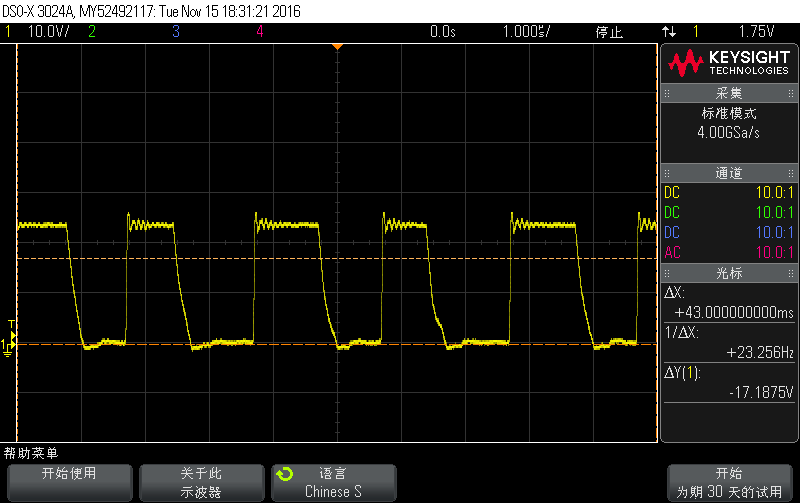This screenshot has height=503, width=800.
Task: Click the 4.00GSa/s sample rate value
Action: coord(729,133)
